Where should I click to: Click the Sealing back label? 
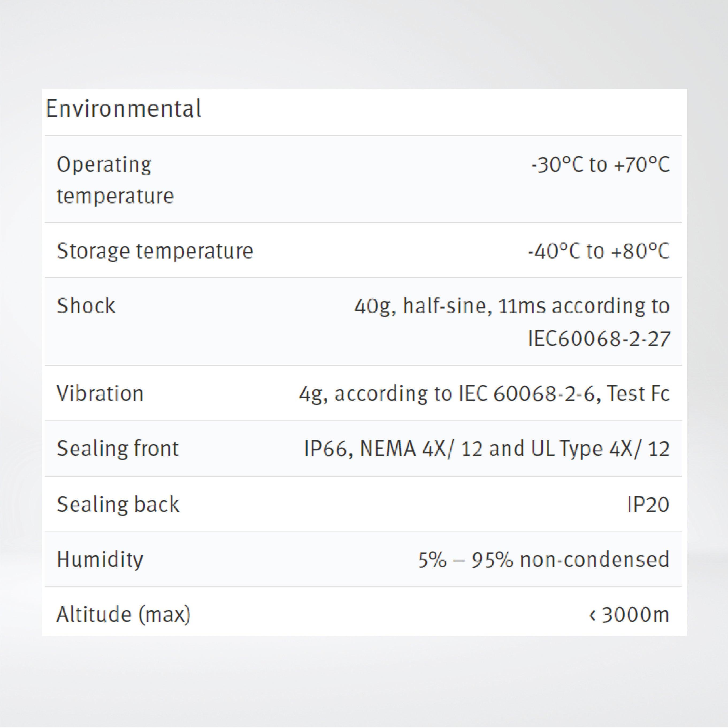click(x=118, y=504)
